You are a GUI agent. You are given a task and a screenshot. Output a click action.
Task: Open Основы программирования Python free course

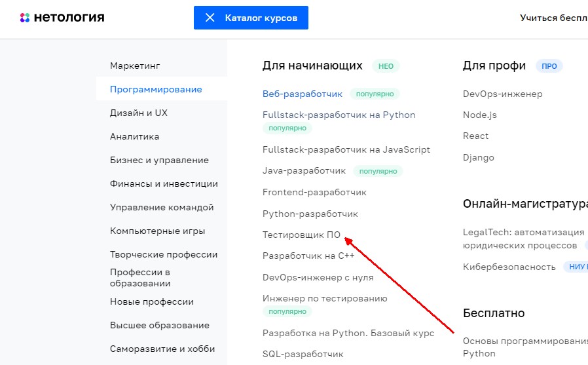point(525,347)
